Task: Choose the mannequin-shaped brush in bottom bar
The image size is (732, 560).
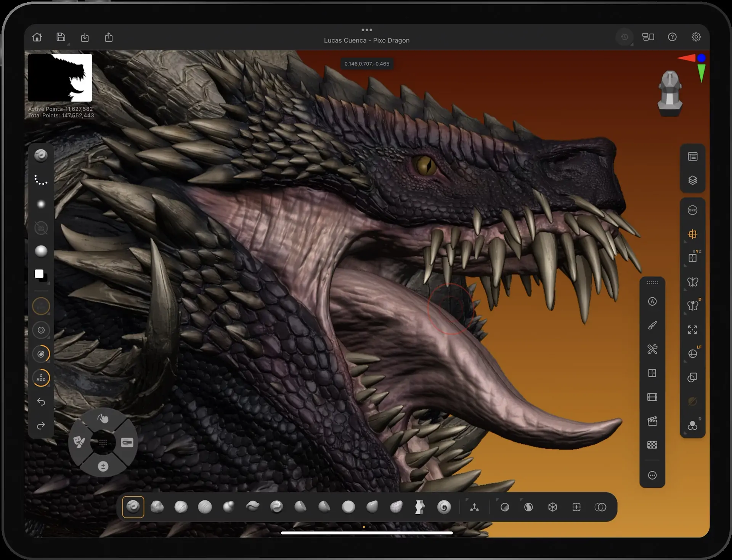Action: coord(420,507)
